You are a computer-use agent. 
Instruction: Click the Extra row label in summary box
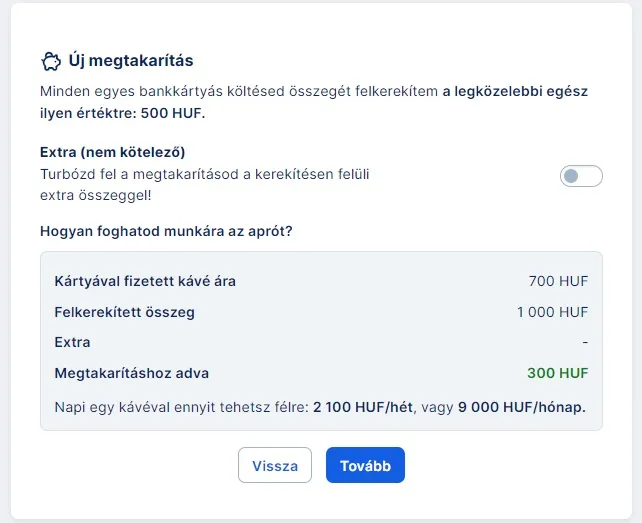coord(72,342)
